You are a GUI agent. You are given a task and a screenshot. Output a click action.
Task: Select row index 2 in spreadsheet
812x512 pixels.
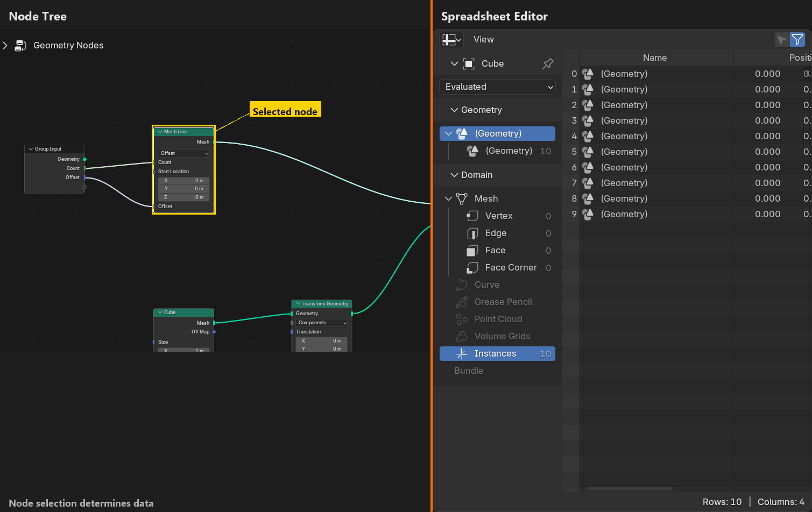click(x=574, y=105)
